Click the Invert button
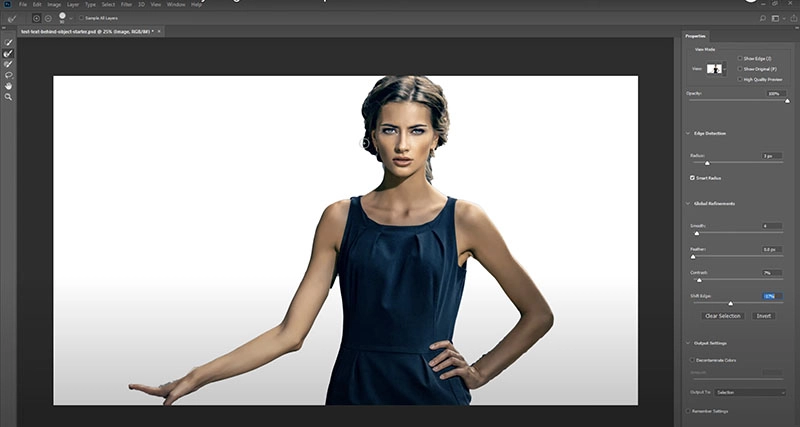The image size is (800, 427). click(764, 316)
